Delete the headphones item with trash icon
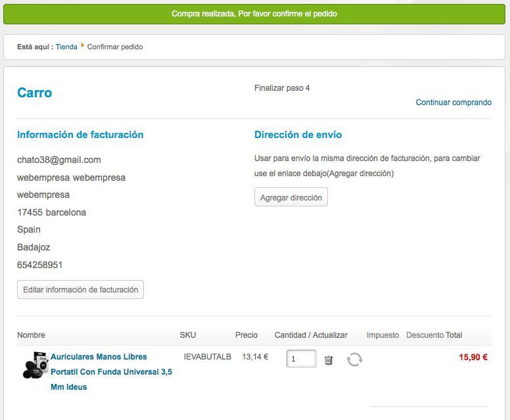Image resolution: width=510 pixels, height=420 pixels. click(328, 360)
